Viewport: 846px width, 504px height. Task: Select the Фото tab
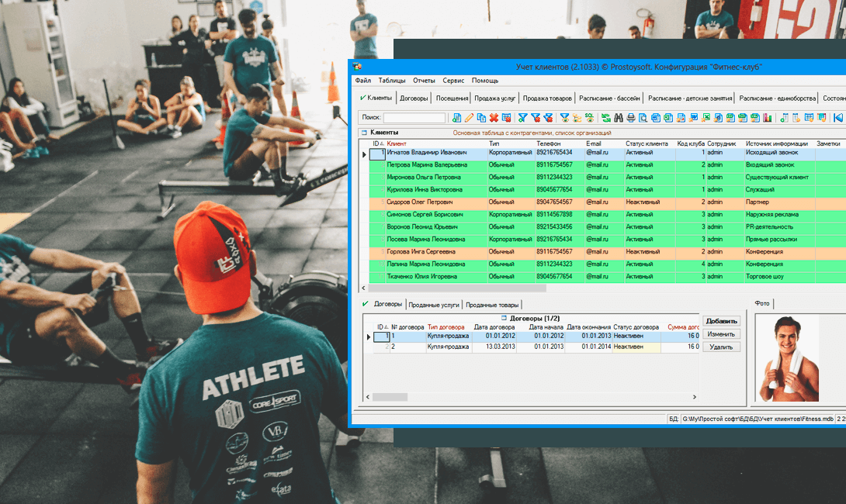coord(762,303)
